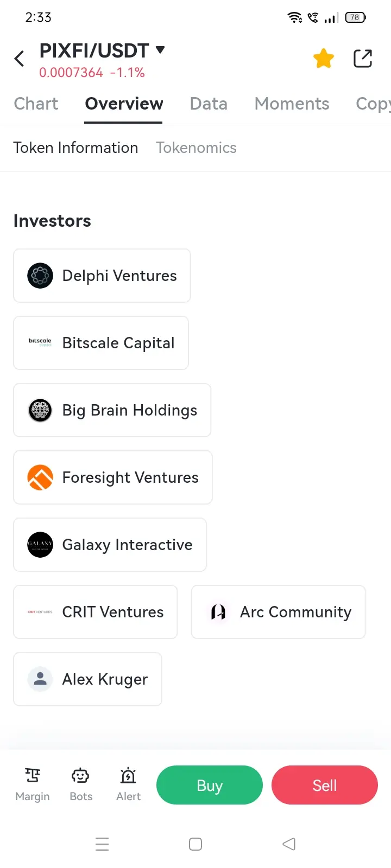The width and height of the screenshot is (391, 868).
Task: Open the Big Brain Holdings investor card
Action: tap(112, 410)
